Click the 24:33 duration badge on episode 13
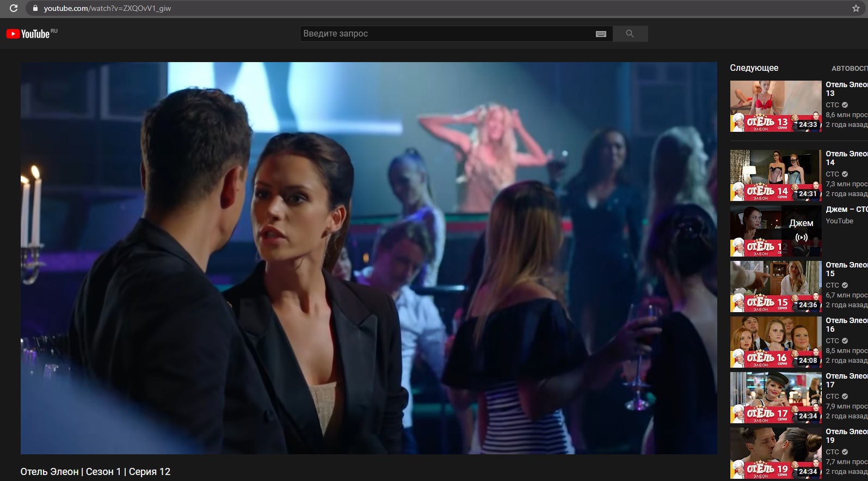This screenshot has height=481, width=868. (808, 125)
